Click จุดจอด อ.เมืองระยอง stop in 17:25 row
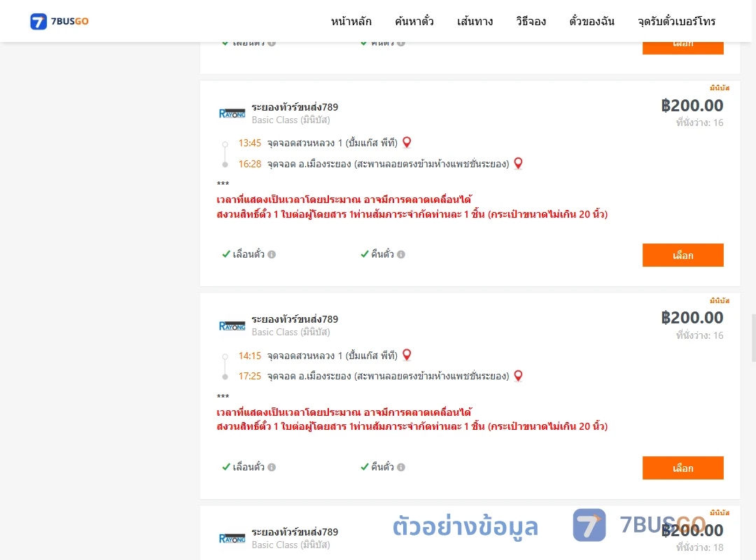 click(x=388, y=376)
